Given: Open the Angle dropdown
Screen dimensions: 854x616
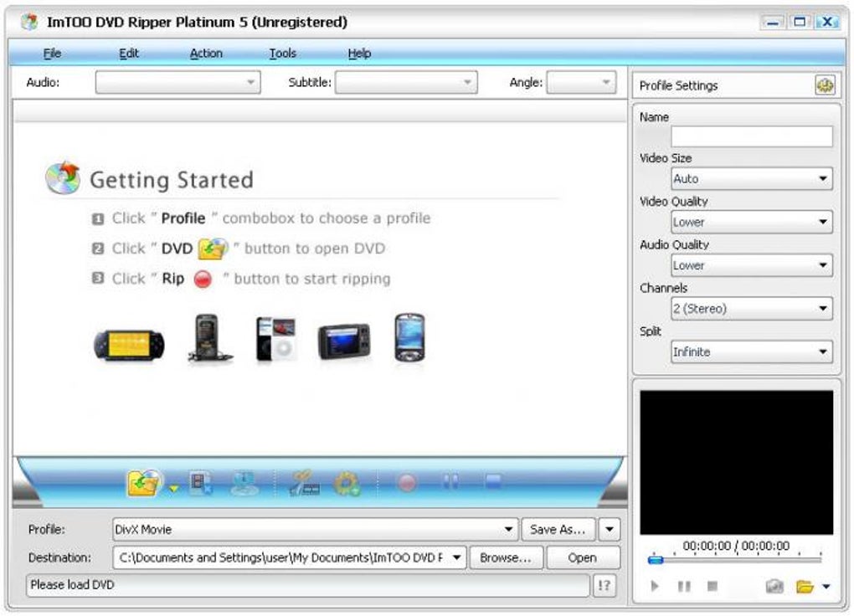Looking at the screenshot, I should [x=581, y=82].
